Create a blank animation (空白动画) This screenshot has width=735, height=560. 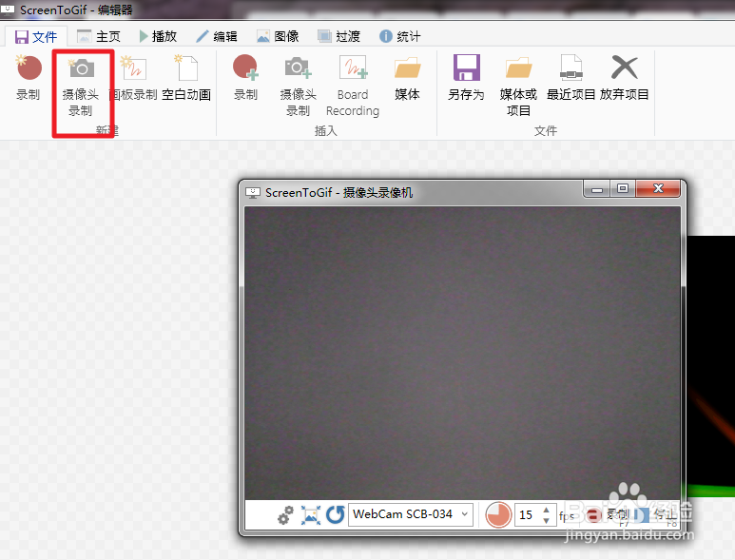click(x=186, y=79)
